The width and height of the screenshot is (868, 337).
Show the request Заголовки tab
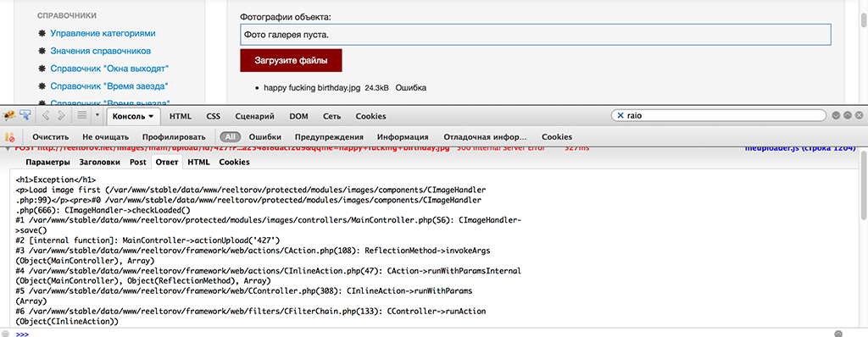point(100,162)
